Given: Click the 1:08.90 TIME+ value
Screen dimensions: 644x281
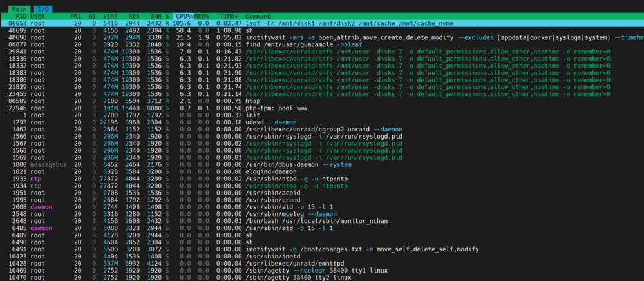Looking at the screenshot, I should click(x=227, y=30).
